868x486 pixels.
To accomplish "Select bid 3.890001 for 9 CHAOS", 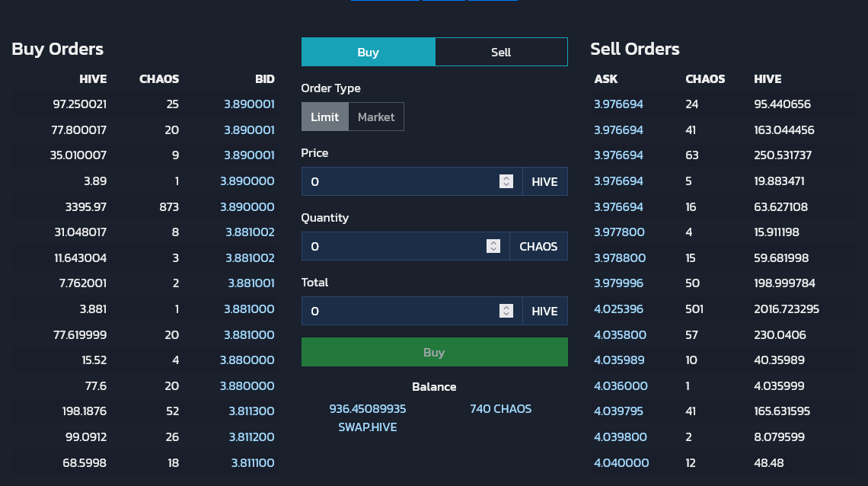I will pyautogui.click(x=249, y=155).
